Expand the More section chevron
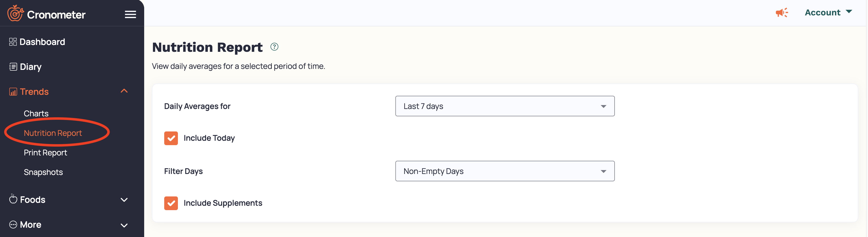This screenshot has height=237, width=868. 124,225
